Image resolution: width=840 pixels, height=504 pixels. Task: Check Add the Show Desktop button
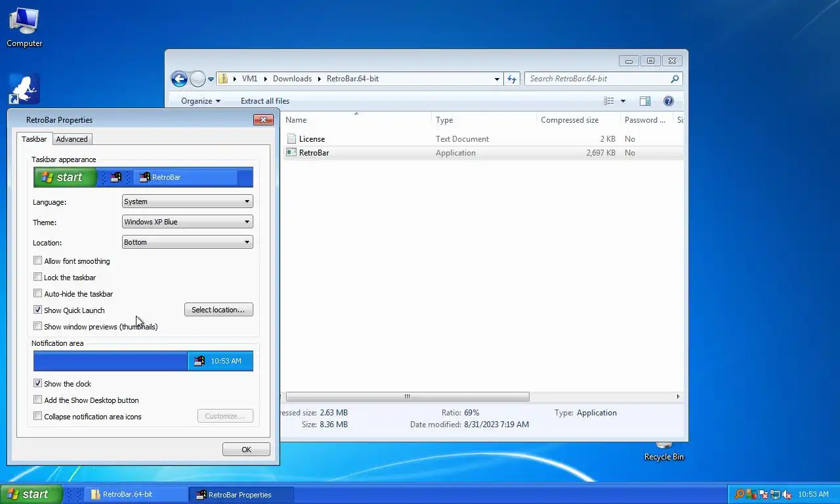pos(37,400)
